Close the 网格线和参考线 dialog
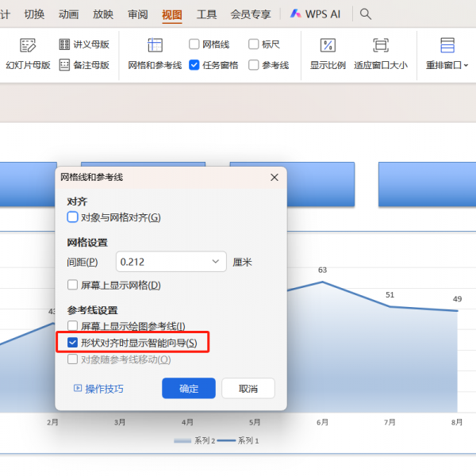Screen dimensions: 476x476 coord(274,178)
